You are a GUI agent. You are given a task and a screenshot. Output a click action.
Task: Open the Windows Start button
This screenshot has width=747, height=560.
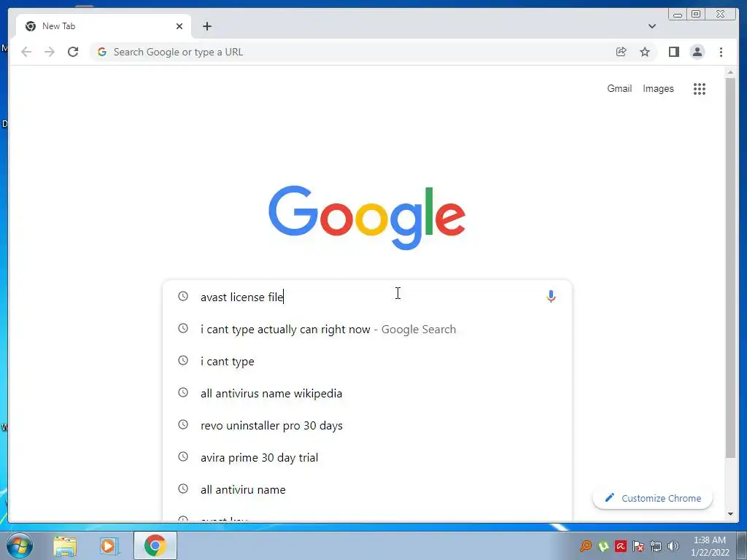tap(20, 545)
